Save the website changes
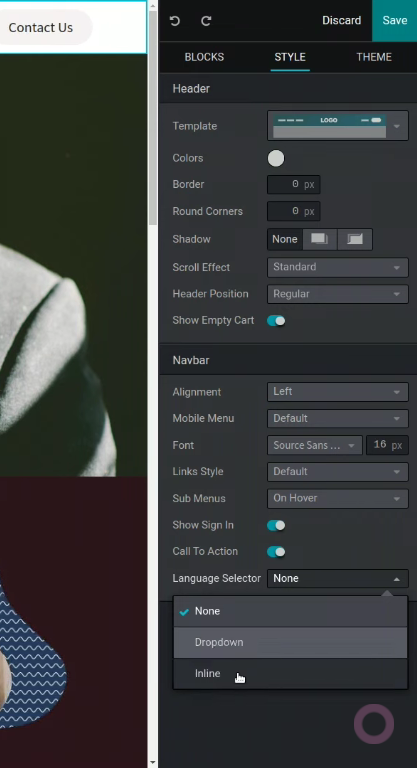 click(x=394, y=21)
